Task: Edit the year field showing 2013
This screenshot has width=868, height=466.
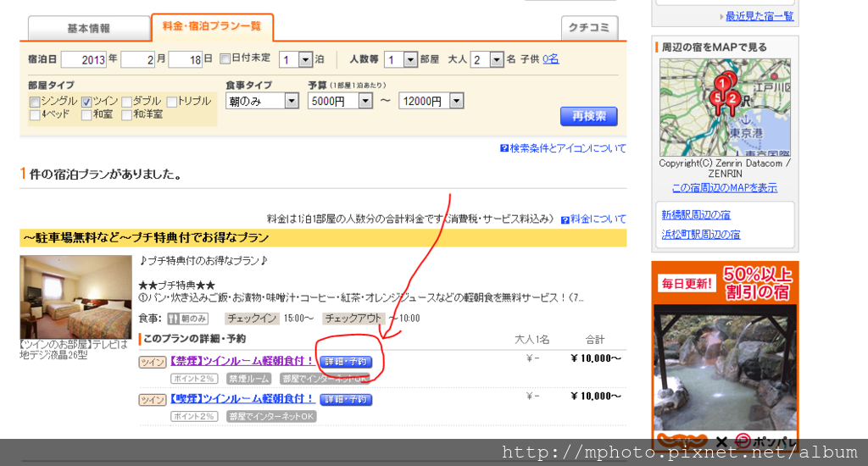Action: tap(84, 59)
